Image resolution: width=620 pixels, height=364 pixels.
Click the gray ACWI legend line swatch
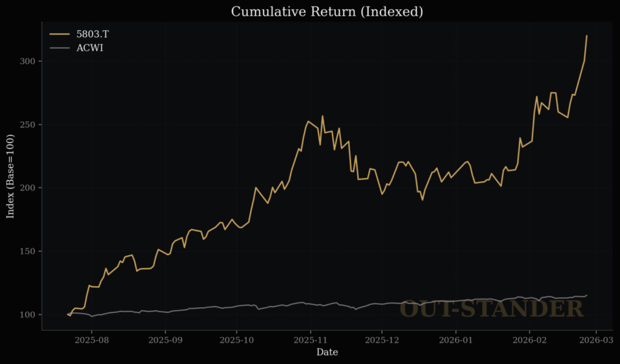59,48
